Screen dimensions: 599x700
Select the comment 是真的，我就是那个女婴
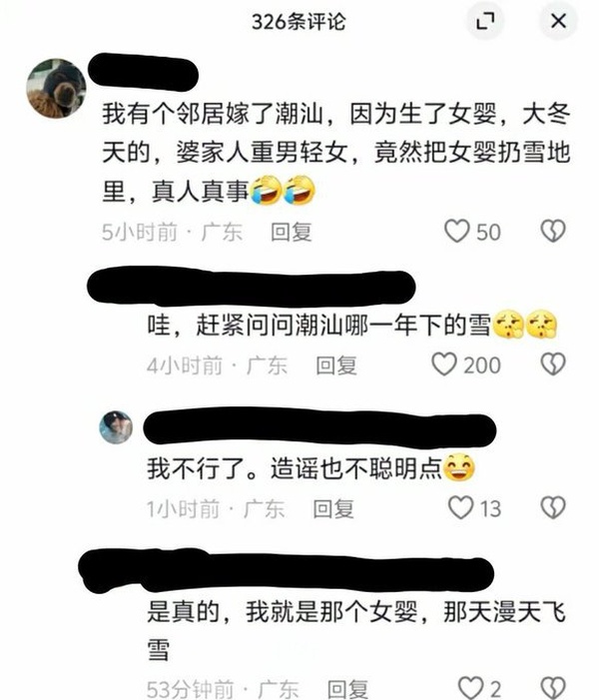click(x=356, y=630)
